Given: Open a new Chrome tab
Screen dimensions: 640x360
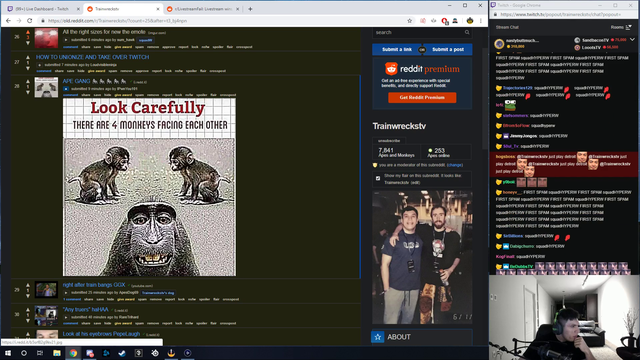Looking at the screenshot, I should click(x=250, y=9).
